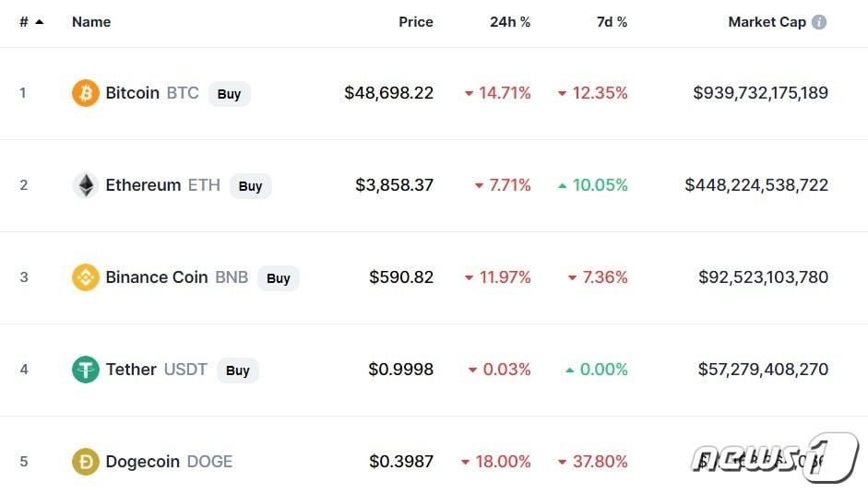Viewport: 868px width, 494px height.
Task: Click the Tether green logo icon
Action: (x=85, y=370)
